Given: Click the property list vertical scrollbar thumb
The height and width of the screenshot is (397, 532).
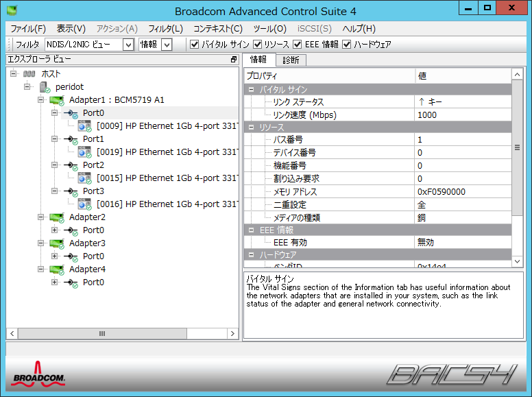Looking at the screenshot, I should pyautogui.click(x=517, y=147).
